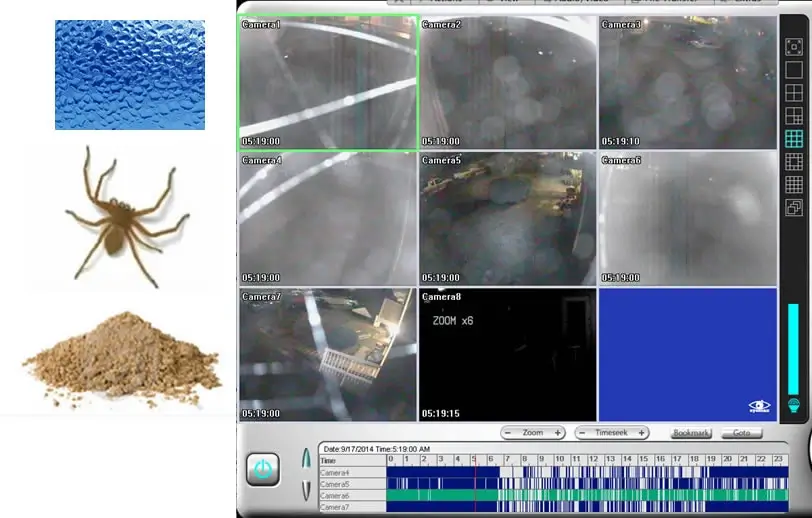The height and width of the screenshot is (518, 812).
Task: Click the Bookmark button
Action: pyautogui.click(x=691, y=433)
